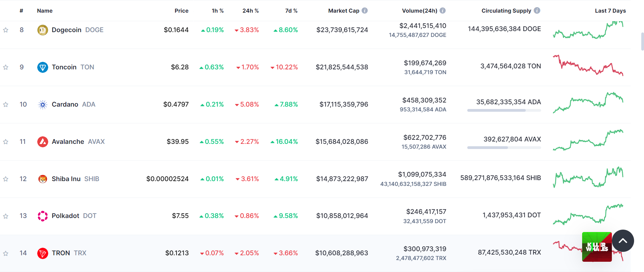Click the Cardano logo icon
The image size is (644, 272).
[42, 105]
